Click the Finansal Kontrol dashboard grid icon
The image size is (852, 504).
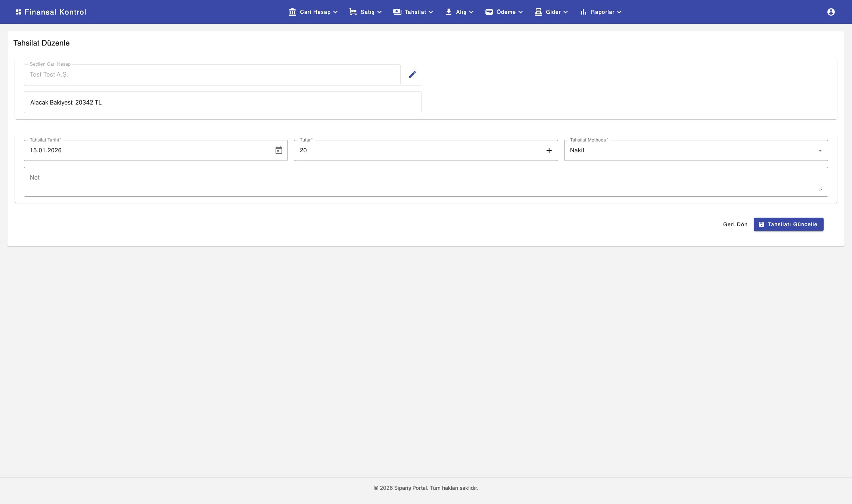18,12
